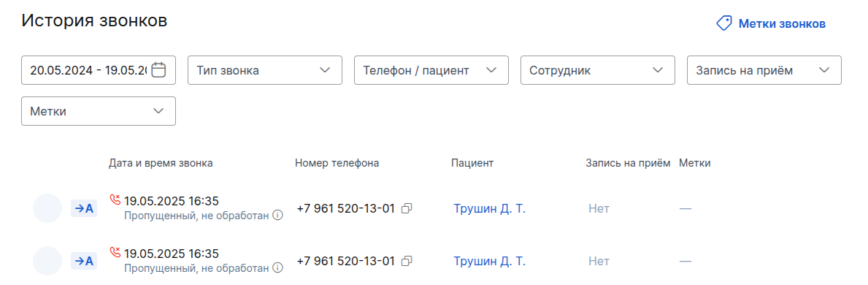Open the calendar icon in date range field
The width and height of the screenshot is (868, 285).
[159, 70]
